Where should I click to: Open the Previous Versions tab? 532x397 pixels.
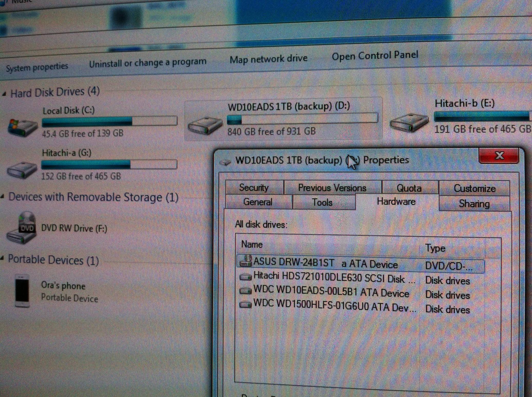332,188
